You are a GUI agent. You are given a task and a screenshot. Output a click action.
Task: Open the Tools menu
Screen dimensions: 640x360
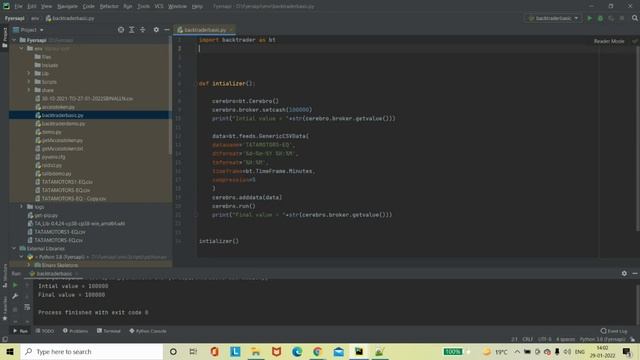pos(143,7)
